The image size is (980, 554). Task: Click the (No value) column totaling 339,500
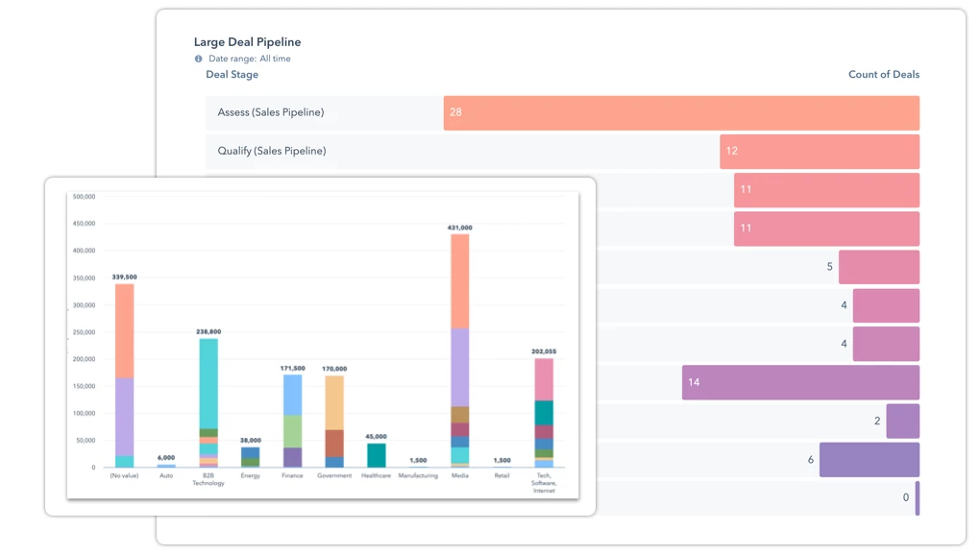point(124,375)
